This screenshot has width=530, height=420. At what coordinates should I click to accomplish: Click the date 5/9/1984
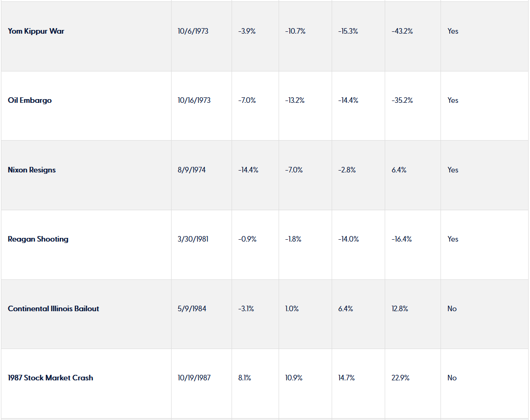tap(191, 309)
